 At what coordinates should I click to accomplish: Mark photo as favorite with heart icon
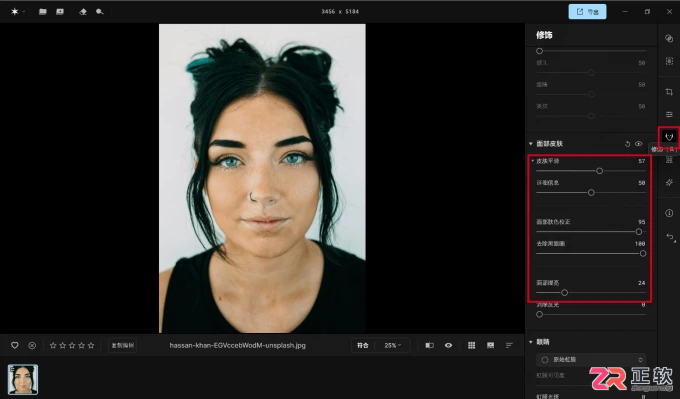click(15, 345)
